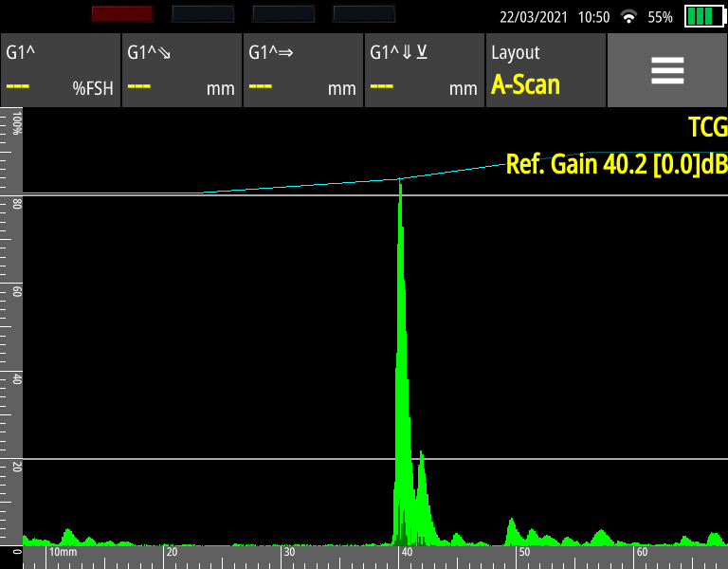Select the G1^ %FSH amplitude reading
728x569 pixels.
[x=60, y=71]
